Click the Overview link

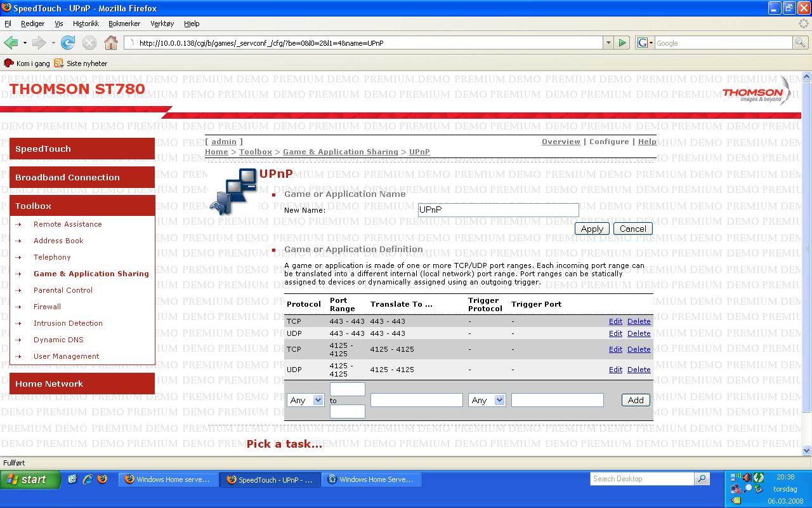coord(561,142)
